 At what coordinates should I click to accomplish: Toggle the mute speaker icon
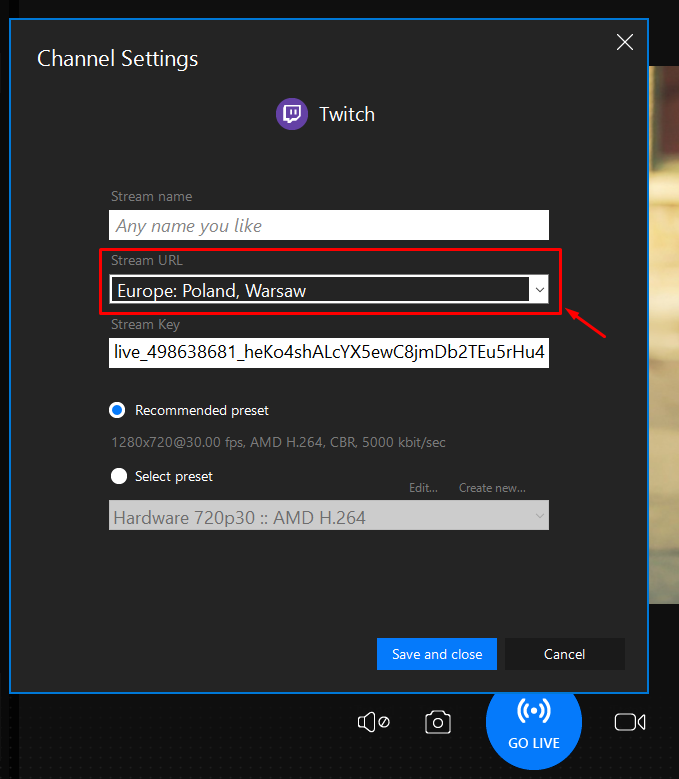[x=374, y=722]
